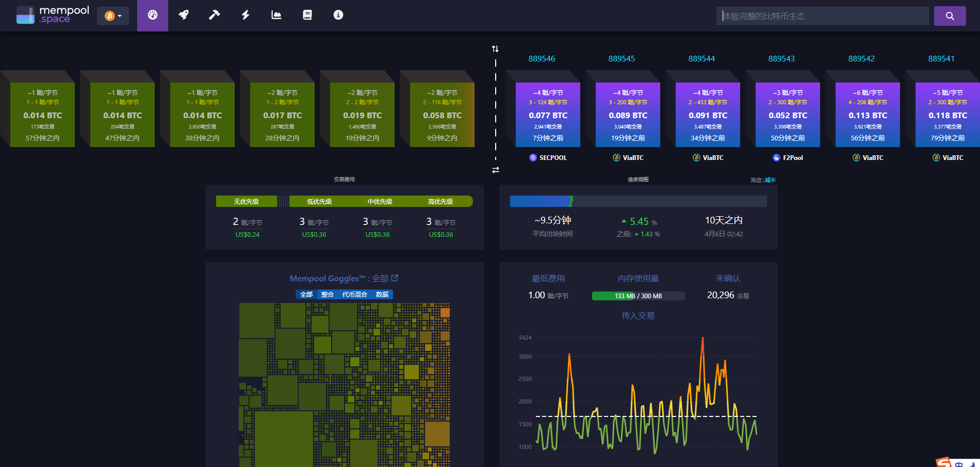Select the rocket acceleration icon
Image resolution: width=980 pixels, height=467 pixels.
coord(184,15)
